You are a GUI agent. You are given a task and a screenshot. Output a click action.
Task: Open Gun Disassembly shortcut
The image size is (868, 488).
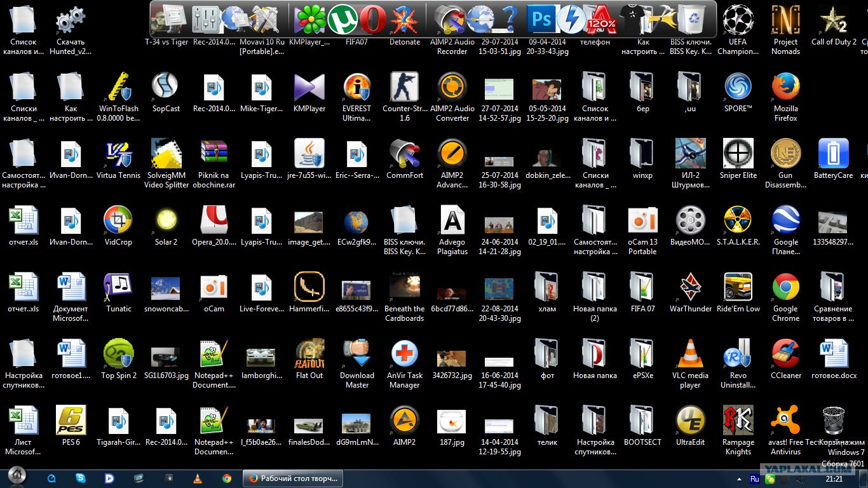[x=785, y=164]
